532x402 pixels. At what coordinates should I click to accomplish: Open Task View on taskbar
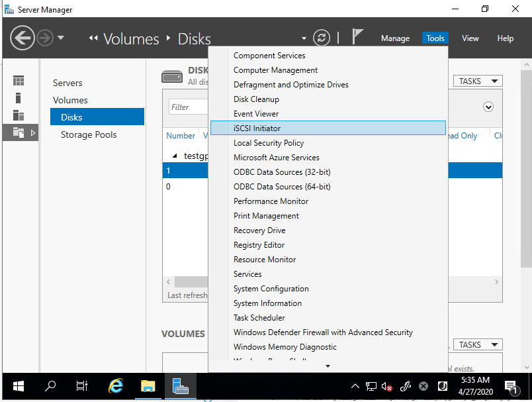82,386
